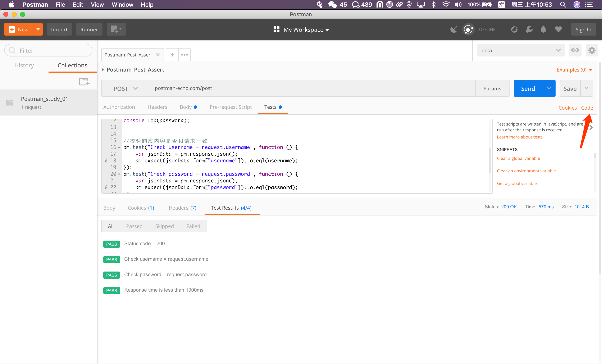Open the Authorization request tab
602x364 pixels.
[119, 107]
